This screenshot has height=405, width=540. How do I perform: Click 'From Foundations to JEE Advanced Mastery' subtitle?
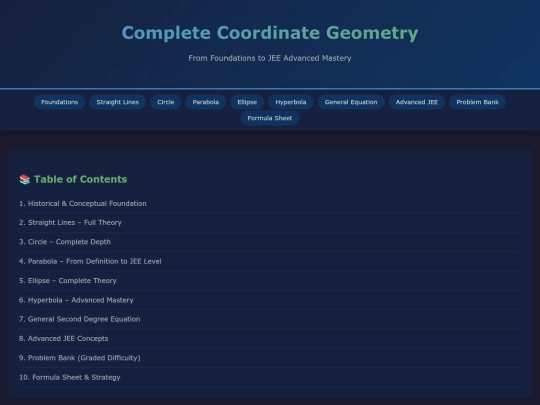pos(270,58)
